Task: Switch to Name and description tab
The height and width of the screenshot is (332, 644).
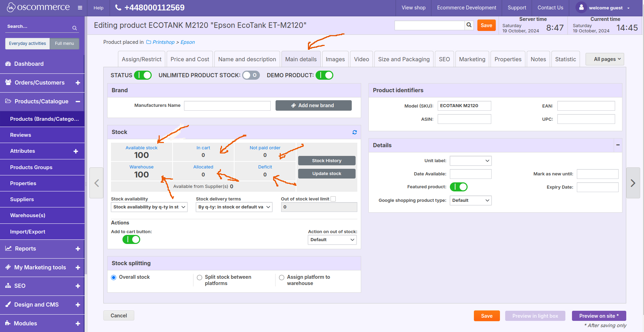Action: click(x=247, y=60)
